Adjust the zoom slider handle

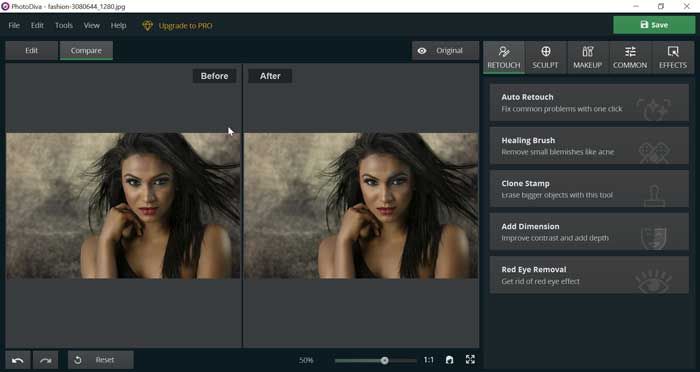click(x=384, y=360)
